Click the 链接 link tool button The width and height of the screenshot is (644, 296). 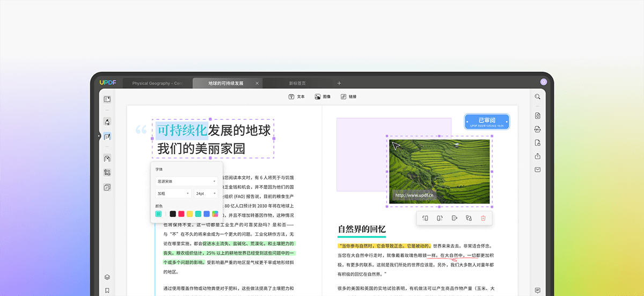[348, 97]
